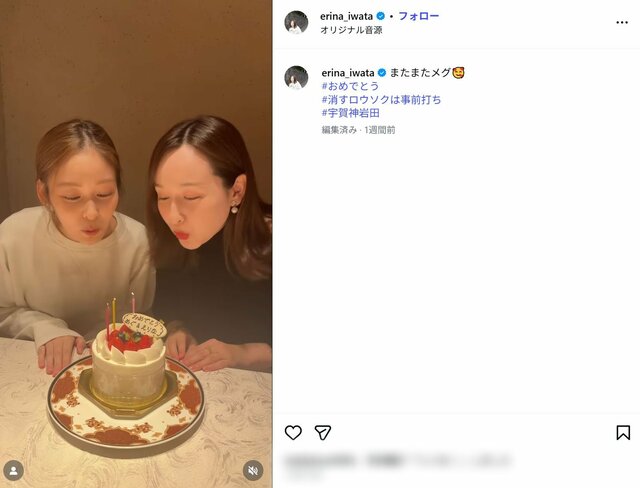Show tagged people icon on video
This screenshot has height=488, width=640.
click(13, 470)
